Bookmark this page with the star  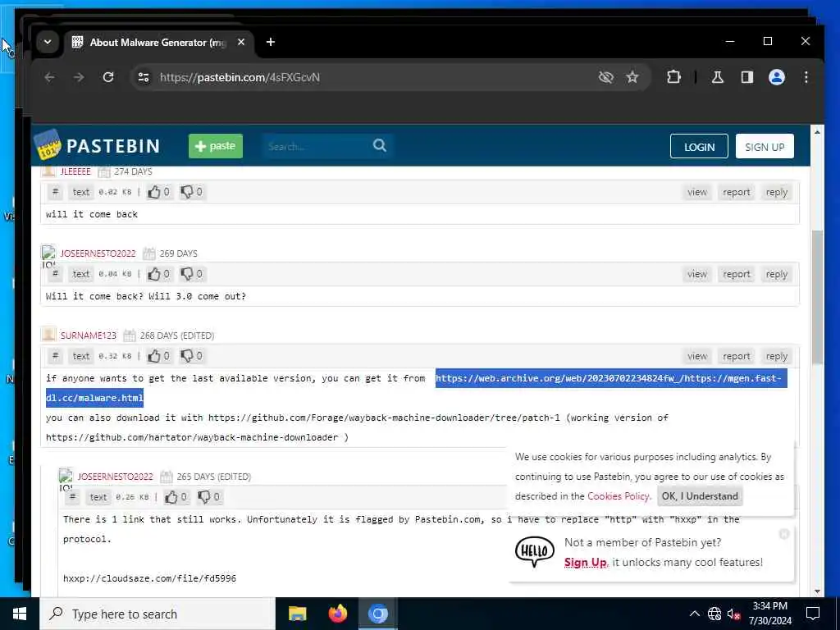point(632,77)
